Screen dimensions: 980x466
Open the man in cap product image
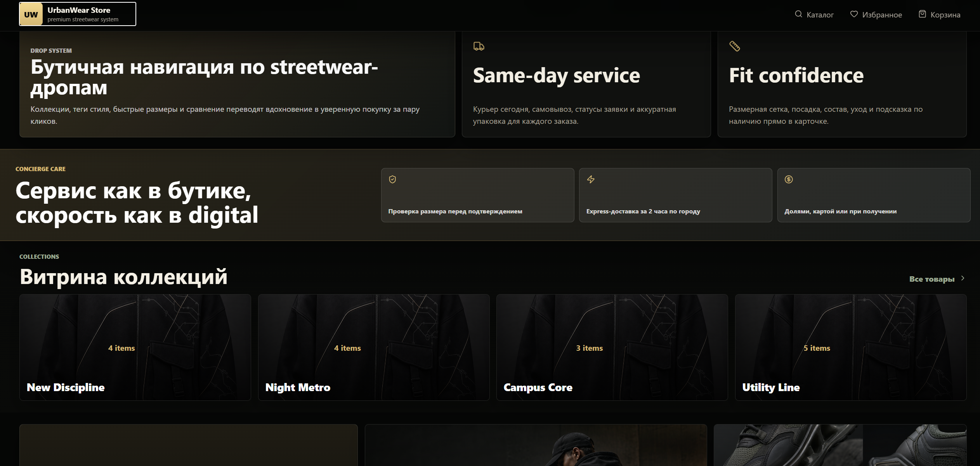point(536,445)
